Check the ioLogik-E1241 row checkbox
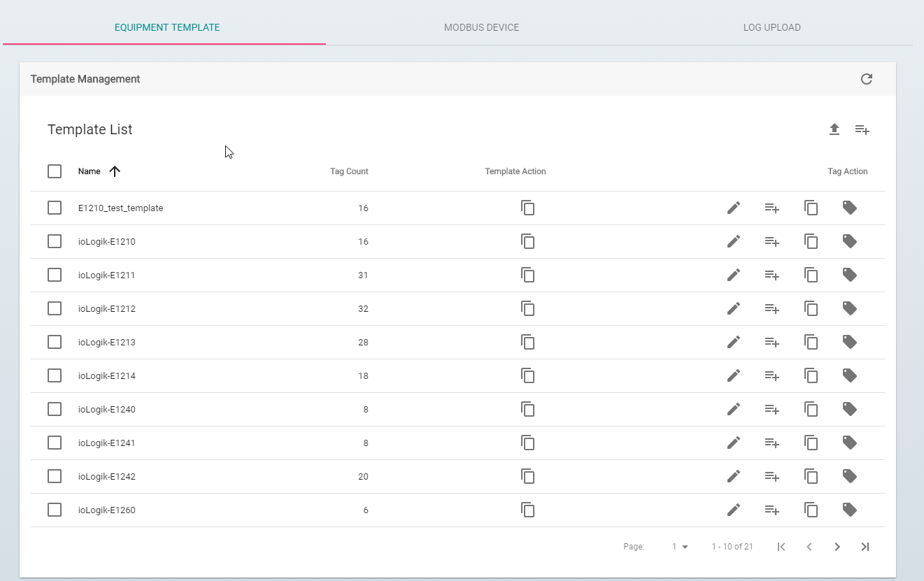924x581 pixels. [55, 443]
